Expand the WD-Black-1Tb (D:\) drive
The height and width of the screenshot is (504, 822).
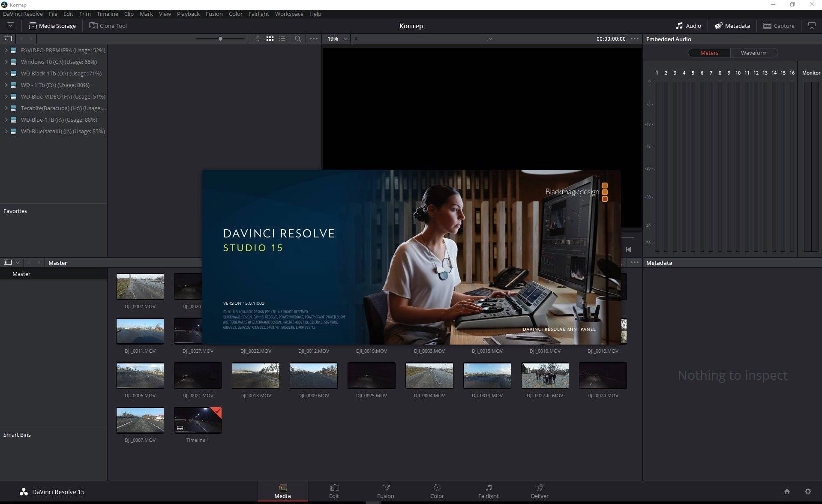tap(6, 73)
